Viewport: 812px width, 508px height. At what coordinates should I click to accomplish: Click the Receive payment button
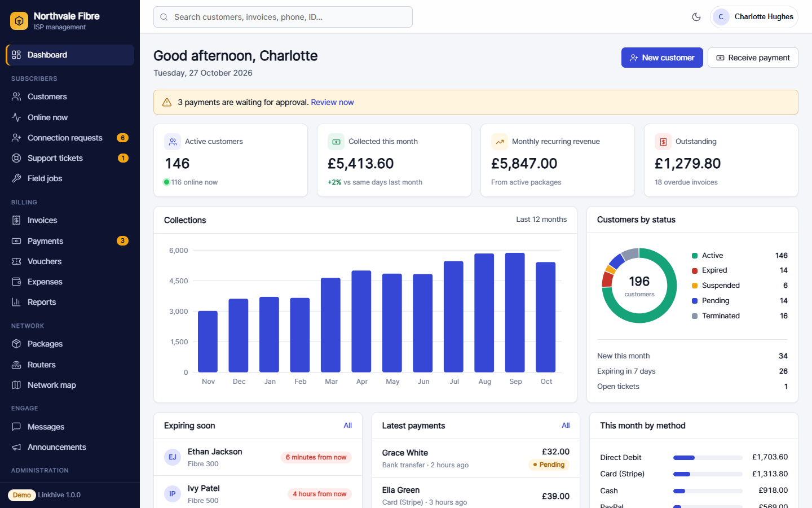coord(753,58)
